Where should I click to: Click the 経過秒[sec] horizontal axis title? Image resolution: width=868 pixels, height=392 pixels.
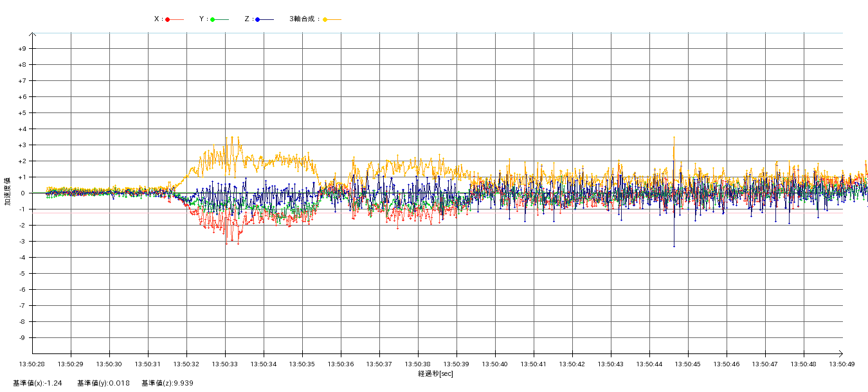pos(435,373)
